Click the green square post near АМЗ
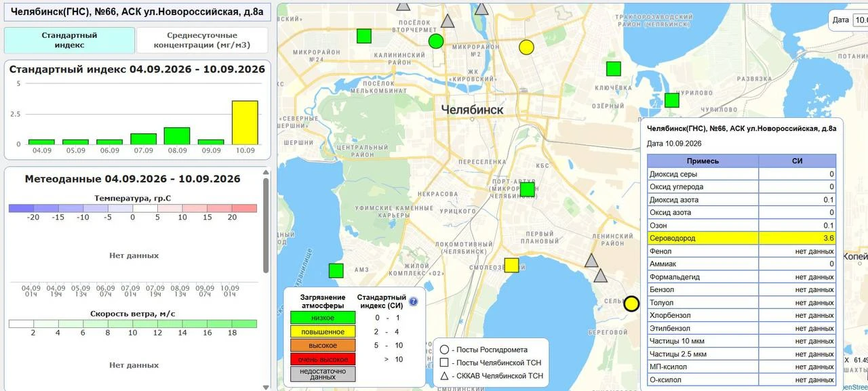 [x=336, y=270]
